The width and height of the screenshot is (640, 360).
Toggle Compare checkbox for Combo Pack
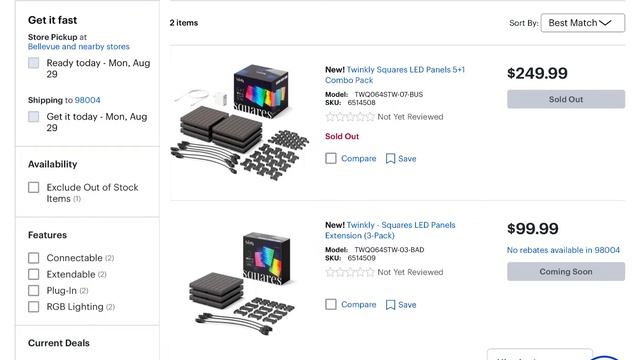331,158
